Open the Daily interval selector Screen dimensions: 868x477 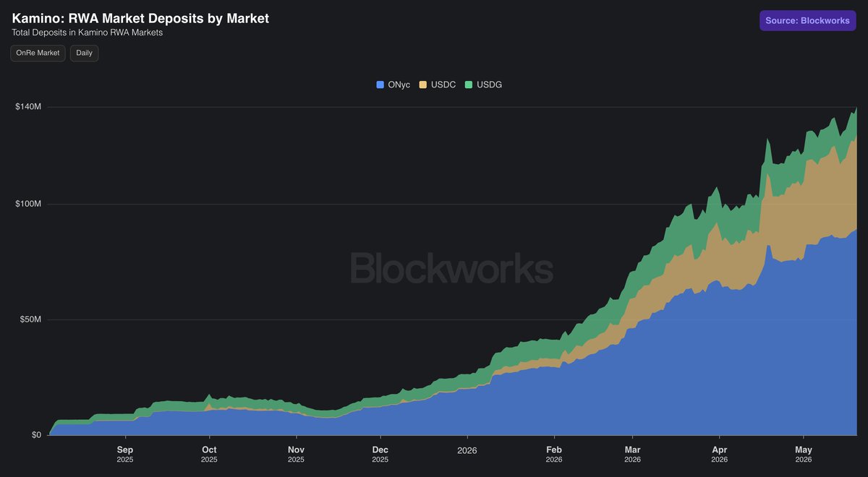click(84, 53)
